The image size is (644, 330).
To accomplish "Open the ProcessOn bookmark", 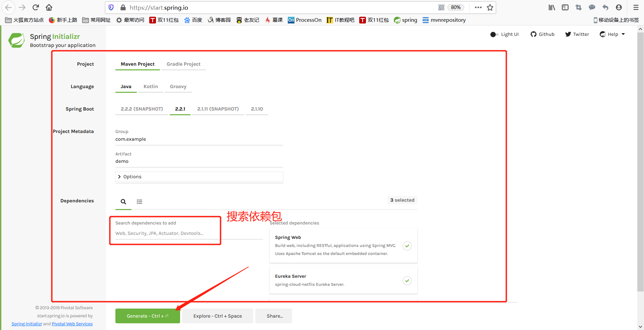I will 305,20.
